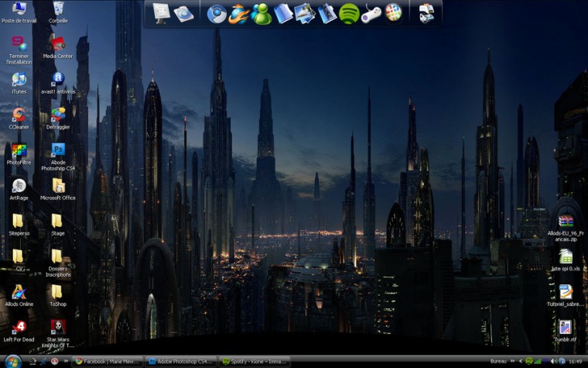This screenshot has height=368, width=588.
Task: Select the Tutoriel_sabre PDF file
Action: 566,295
